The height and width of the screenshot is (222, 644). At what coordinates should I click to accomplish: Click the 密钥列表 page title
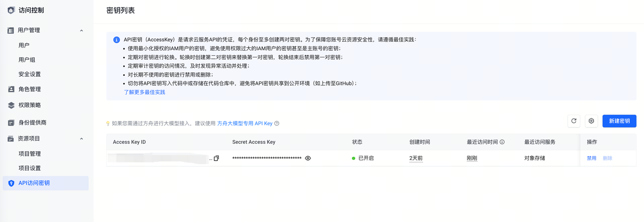pos(121,10)
